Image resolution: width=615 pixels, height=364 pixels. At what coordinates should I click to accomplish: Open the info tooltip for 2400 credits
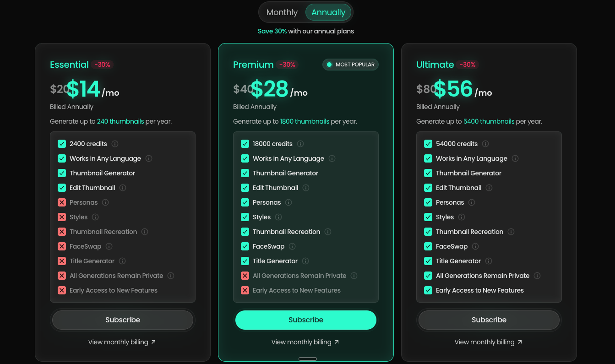[114, 144]
